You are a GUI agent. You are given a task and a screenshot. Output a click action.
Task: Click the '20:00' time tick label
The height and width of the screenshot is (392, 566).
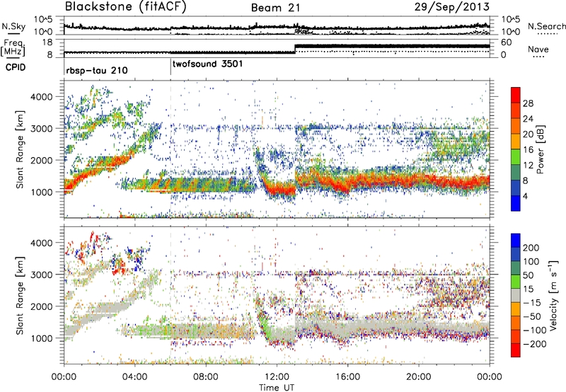419,377
